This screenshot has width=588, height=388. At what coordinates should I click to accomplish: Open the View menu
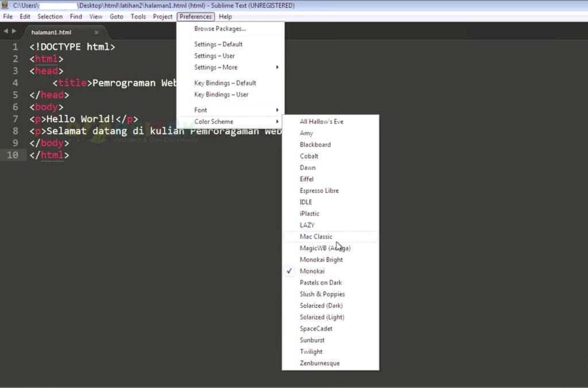[x=96, y=17]
